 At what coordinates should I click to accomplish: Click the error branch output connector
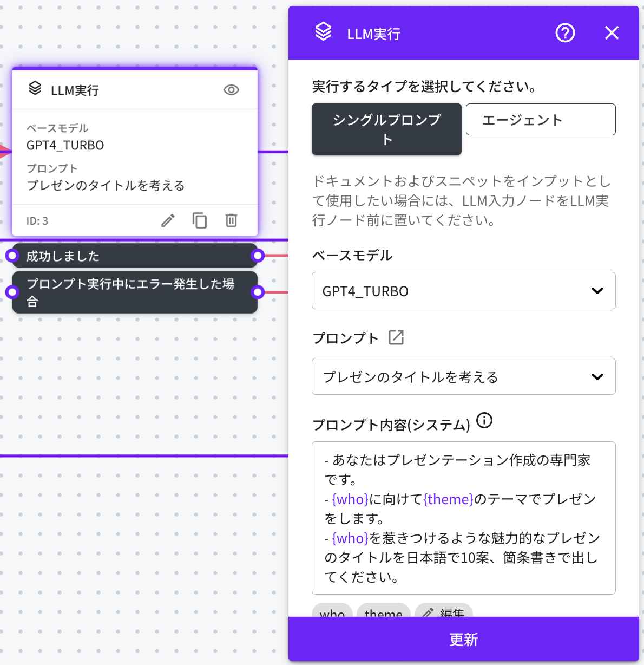point(258,292)
